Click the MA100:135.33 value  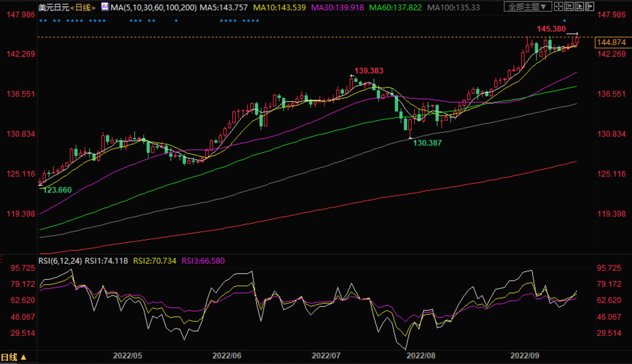454,7
